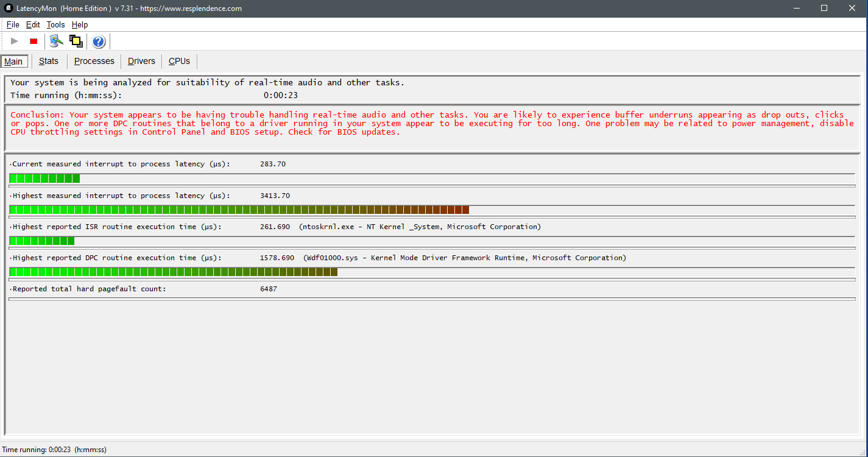This screenshot has width=868, height=457.
Task: Select the CPUs tab
Action: tap(178, 61)
